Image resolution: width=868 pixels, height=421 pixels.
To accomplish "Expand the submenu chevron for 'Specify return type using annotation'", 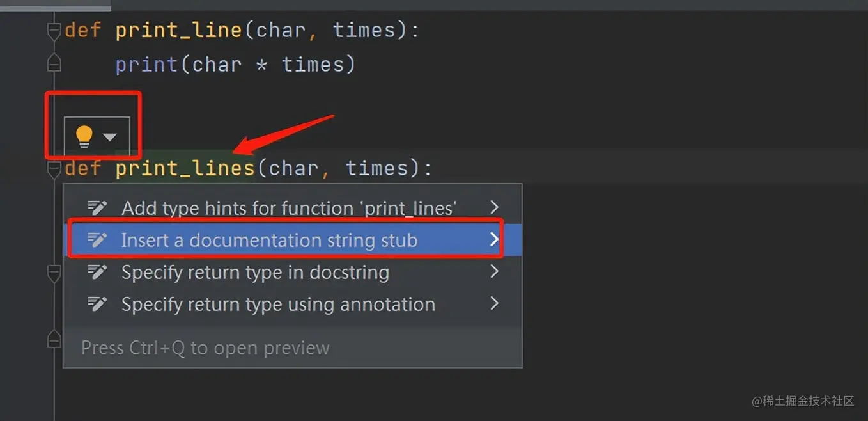I will coord(493,303).
